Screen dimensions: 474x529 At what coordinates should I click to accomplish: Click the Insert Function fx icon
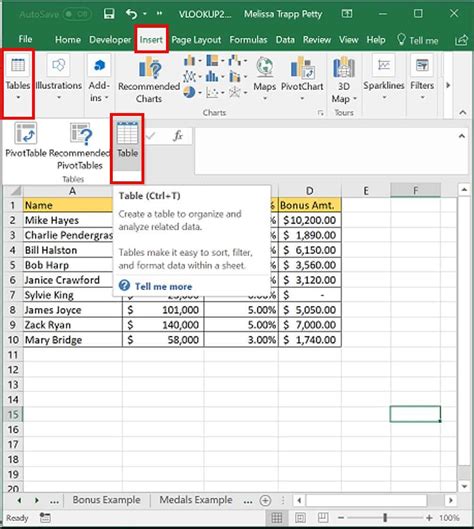click(178, 136)
